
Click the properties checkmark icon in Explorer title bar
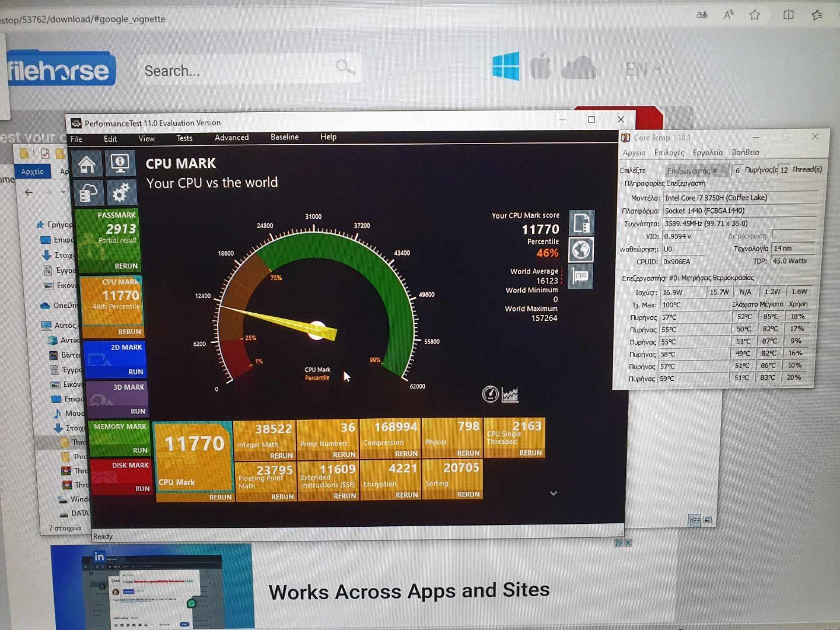45,154
